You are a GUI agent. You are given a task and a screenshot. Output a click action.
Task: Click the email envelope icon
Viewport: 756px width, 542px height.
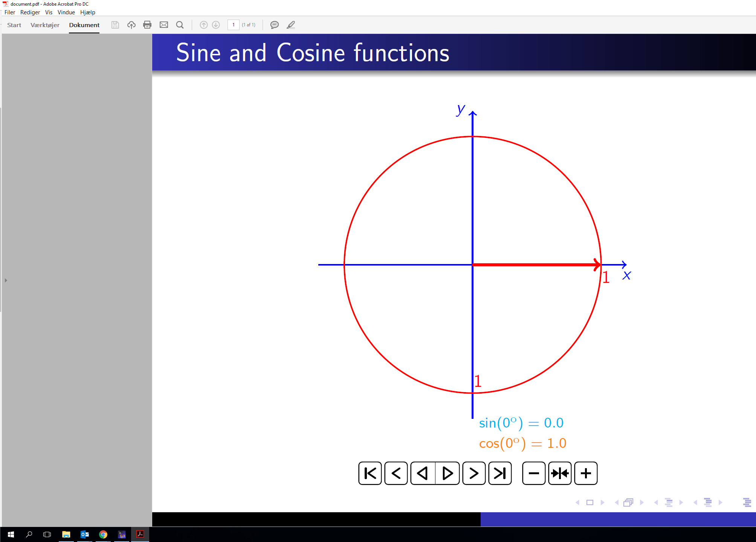(x=164, y=25)
